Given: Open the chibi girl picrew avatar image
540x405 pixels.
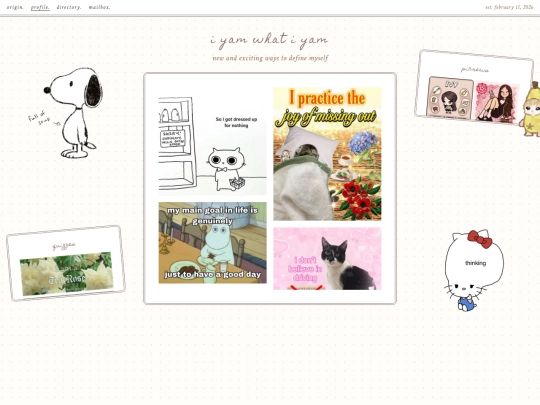Looking at the screenshot, I should 449,98.
